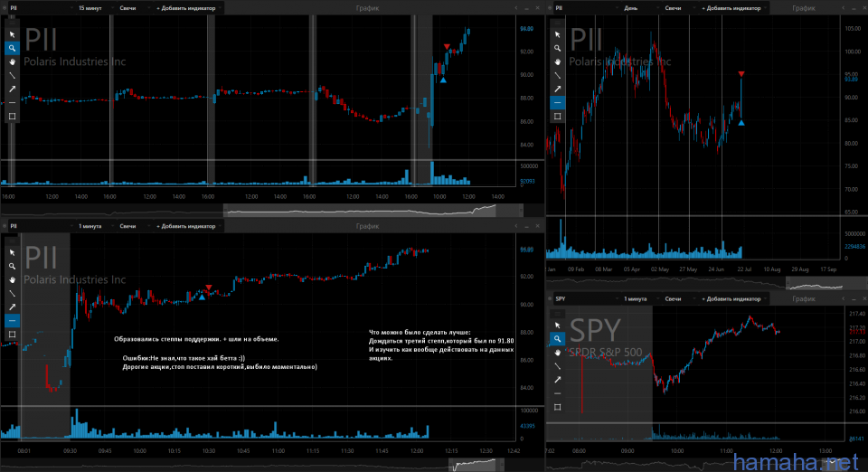The width and height of the screenshot is (868, 472).
Task: Select the trend line tool in daily PII chart
Action: click(x=558, y=75)
